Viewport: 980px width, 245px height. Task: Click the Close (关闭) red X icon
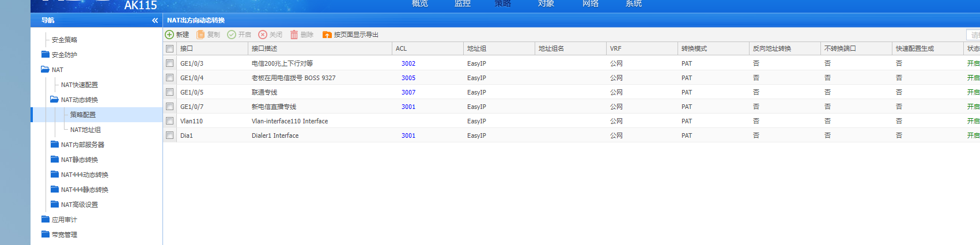coord(263,35)
